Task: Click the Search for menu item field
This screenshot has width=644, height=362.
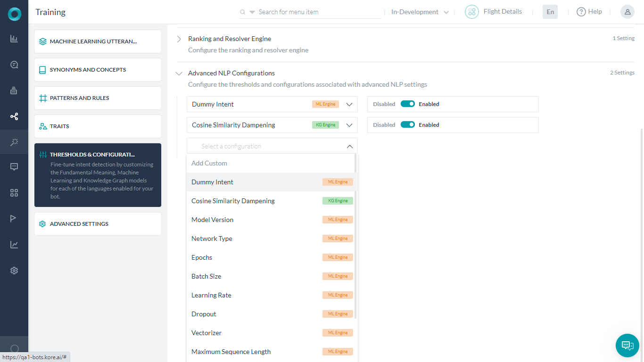Action: point(316,12)
